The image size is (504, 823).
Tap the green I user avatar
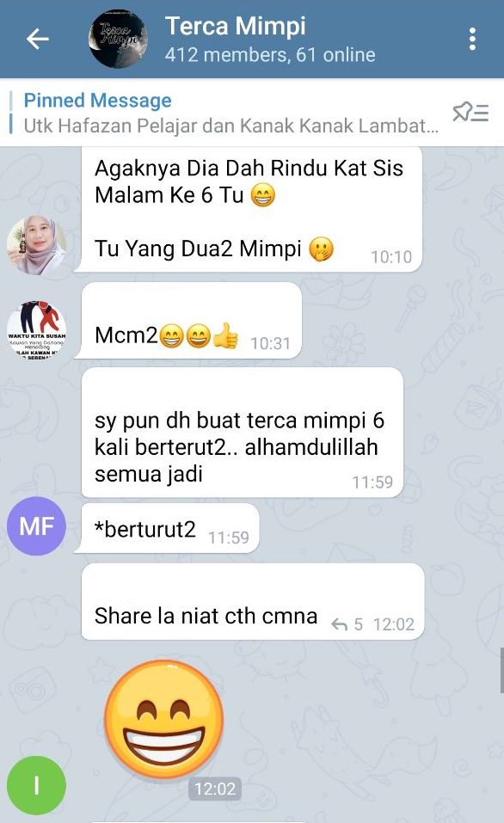pos(36,785)
